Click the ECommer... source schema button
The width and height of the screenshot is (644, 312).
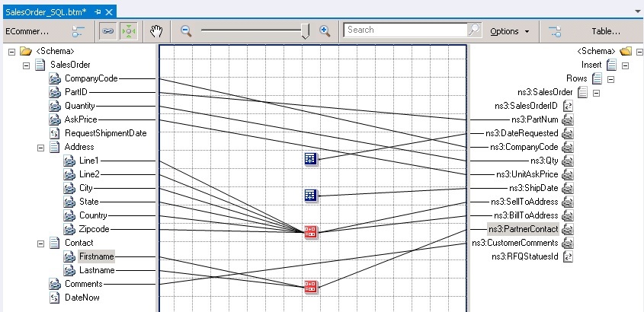click(27, 31)
